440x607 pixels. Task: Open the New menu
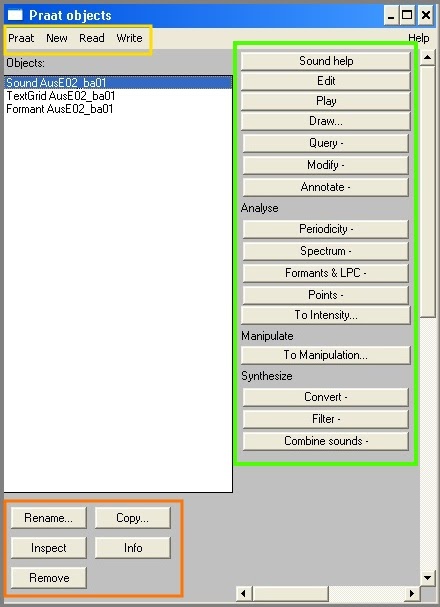(x=57, y=38)
